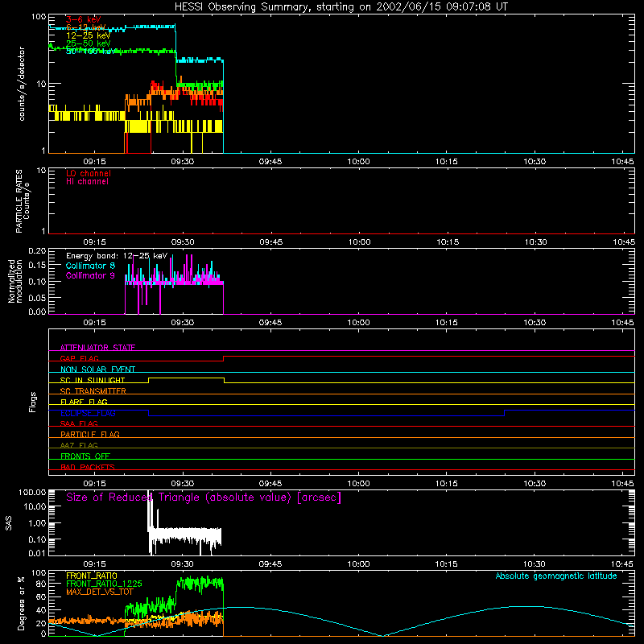Screen dimensions: 644x644
Task: Click '10:00' tick below the Flags panel
Action: (x=358, y=484)
